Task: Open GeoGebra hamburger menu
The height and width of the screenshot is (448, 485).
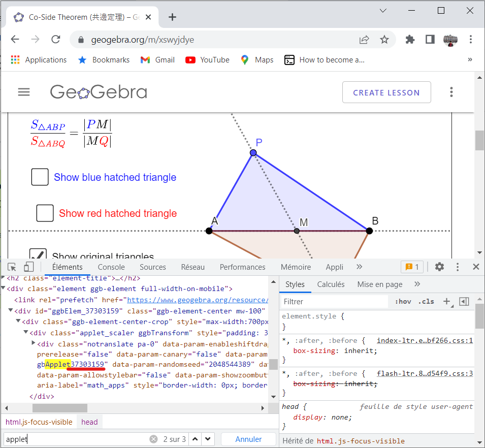Action: (24, 92)
